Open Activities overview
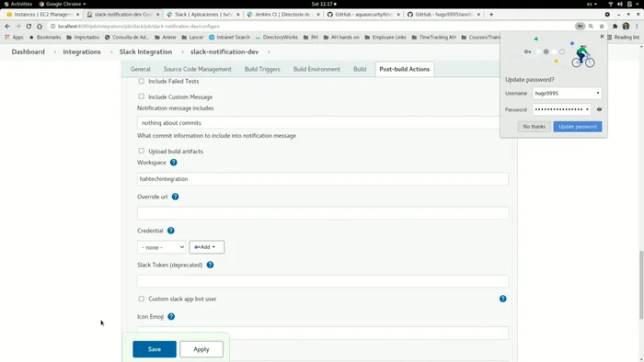The height and width of the screenshot is (362, 644). coord(18,4)
